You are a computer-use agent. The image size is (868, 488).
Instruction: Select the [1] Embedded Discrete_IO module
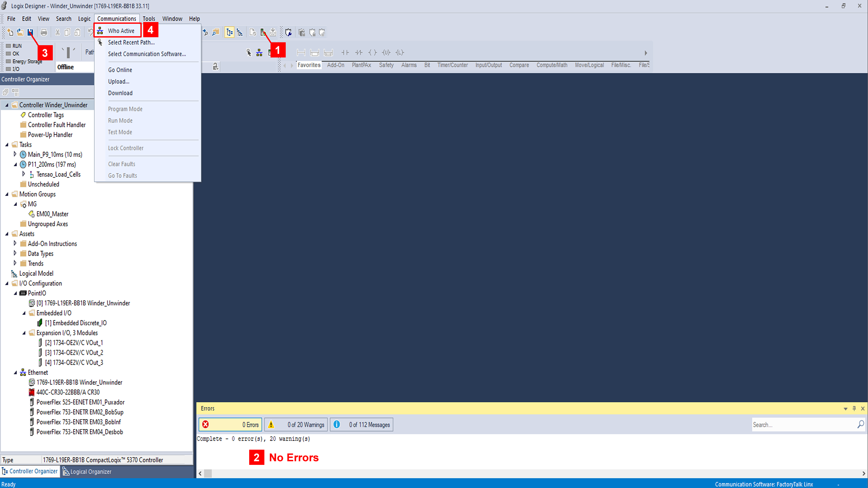click(76, 323)
